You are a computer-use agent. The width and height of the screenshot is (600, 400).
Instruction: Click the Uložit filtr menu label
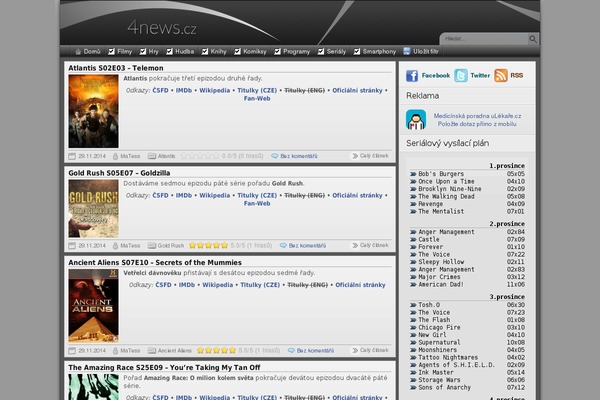point(426,51)
